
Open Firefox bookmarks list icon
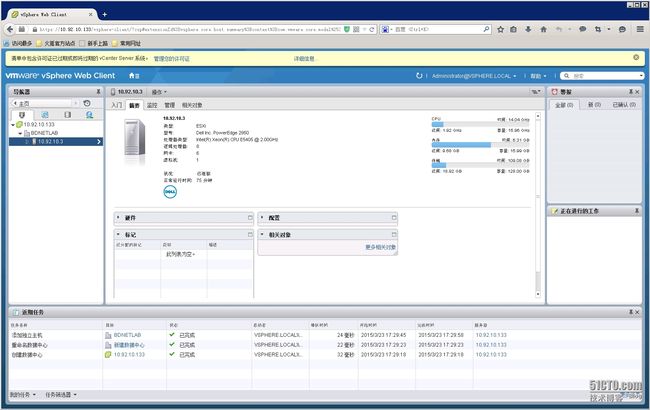tap(513, 29)
